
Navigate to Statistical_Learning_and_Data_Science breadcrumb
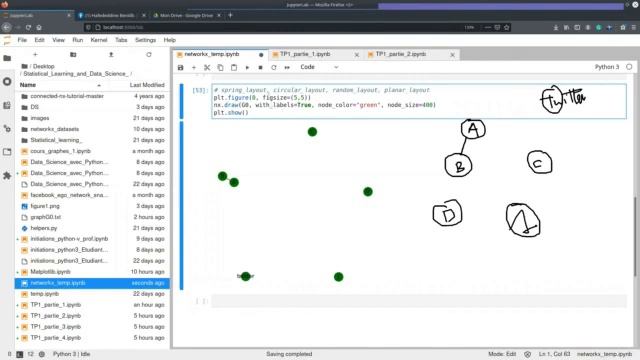click(x=75, y=73)
